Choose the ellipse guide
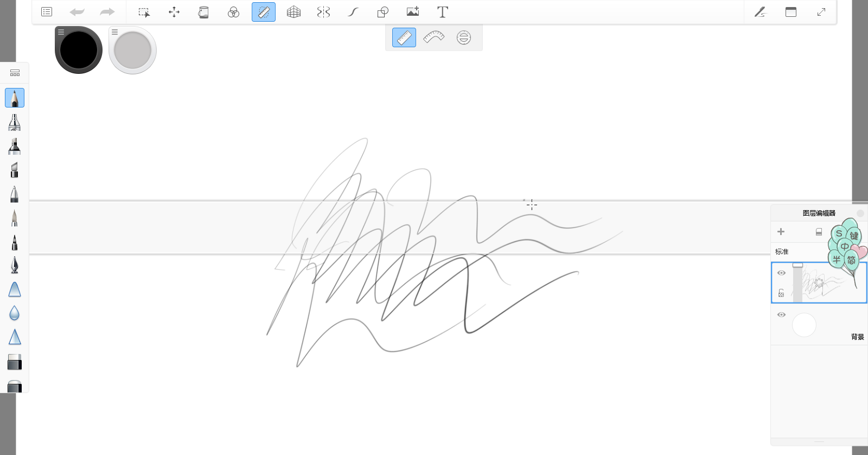Screen dimensions: 868x455 [464, 37]
